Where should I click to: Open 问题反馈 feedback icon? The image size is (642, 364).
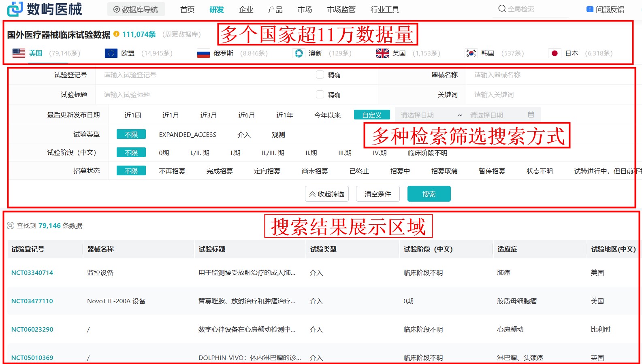590,9
